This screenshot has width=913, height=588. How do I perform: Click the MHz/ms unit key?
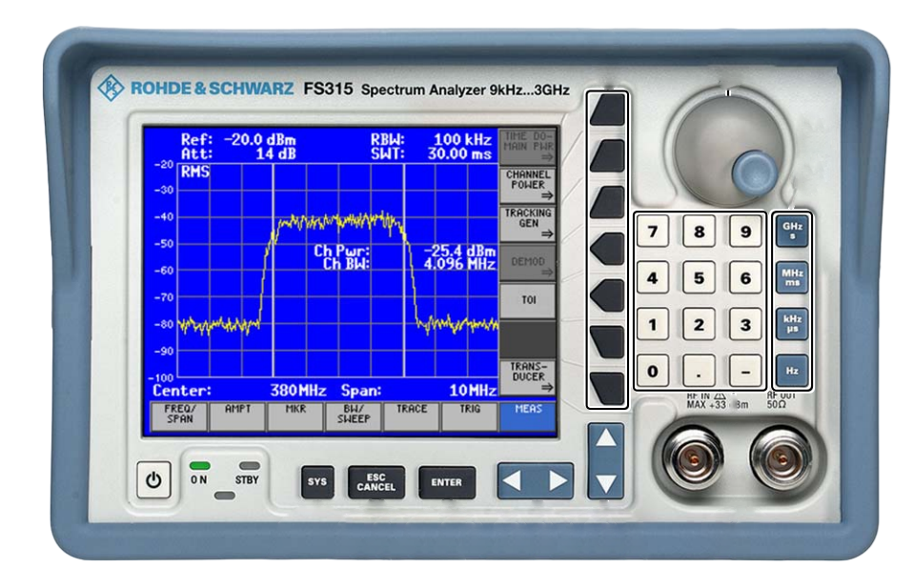pyautogui.click(x=792, y=277)
